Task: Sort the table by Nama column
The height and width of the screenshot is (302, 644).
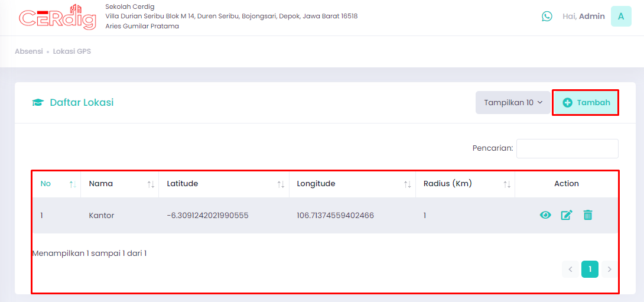Action: 119,184
